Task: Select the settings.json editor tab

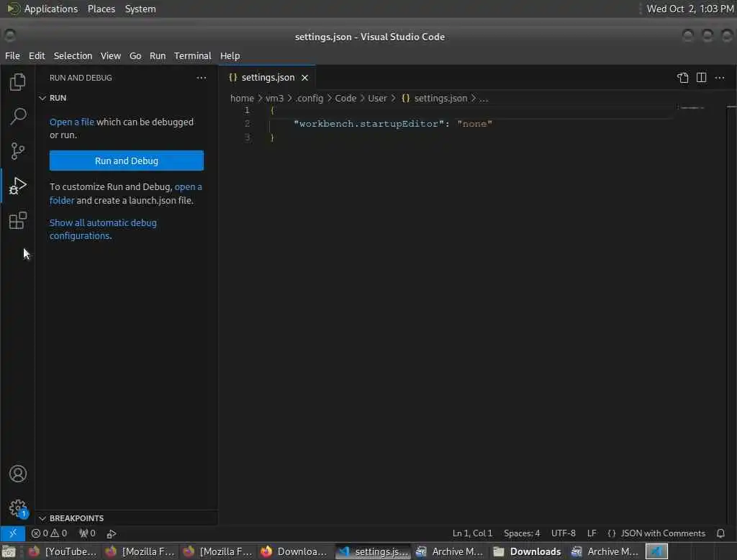Action: coord(268,78)
